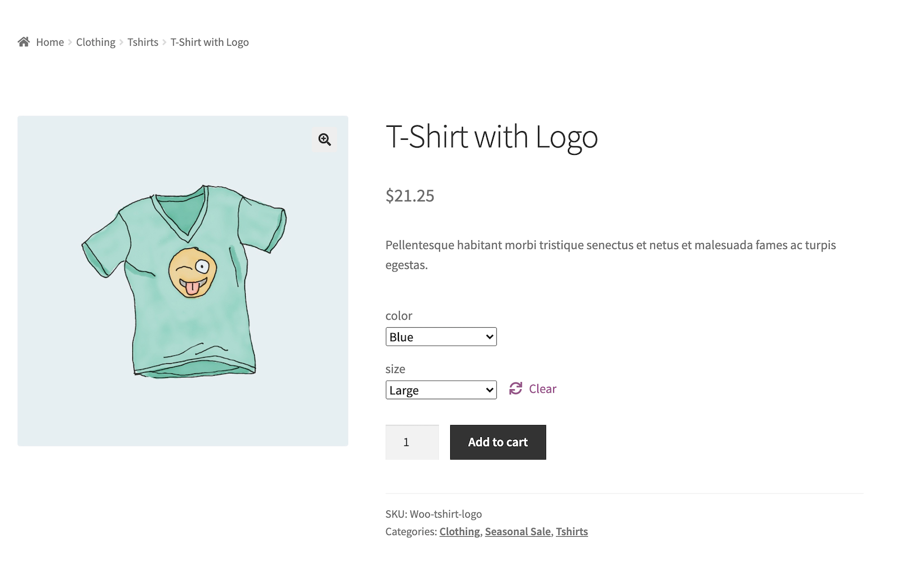Navigate to Tshirts in the breadcrumb
This screenshot has height=584, width=924.
(x=143, y=42)
